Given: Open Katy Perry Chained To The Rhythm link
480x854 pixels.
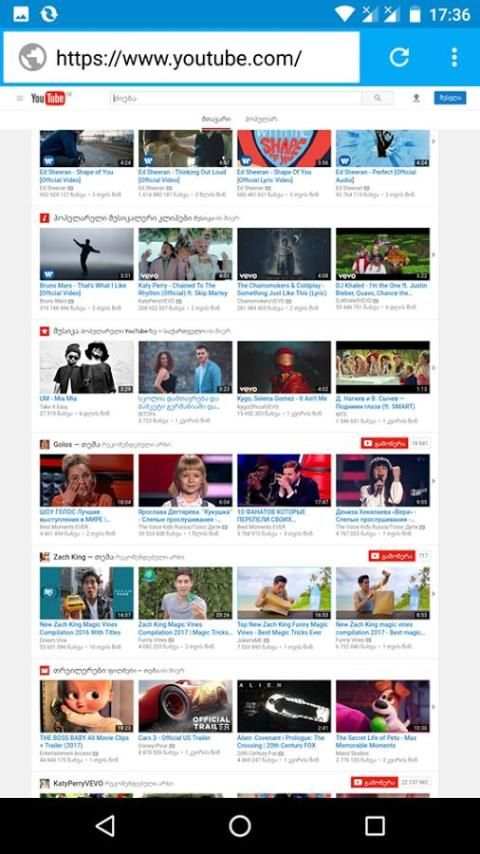Looking at the screenshot, I should pyautogui.click(x=185, y=289).
